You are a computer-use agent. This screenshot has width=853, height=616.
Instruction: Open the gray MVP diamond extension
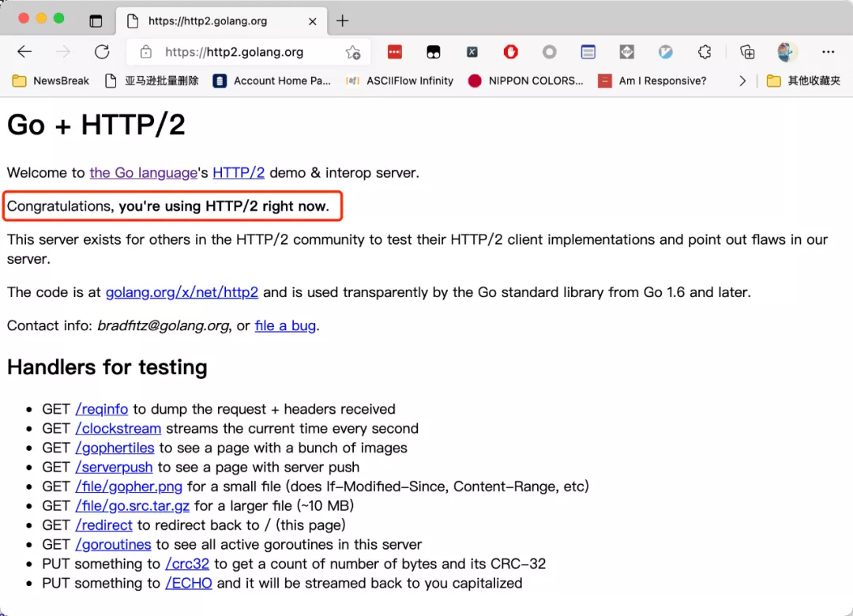point(626,51)
